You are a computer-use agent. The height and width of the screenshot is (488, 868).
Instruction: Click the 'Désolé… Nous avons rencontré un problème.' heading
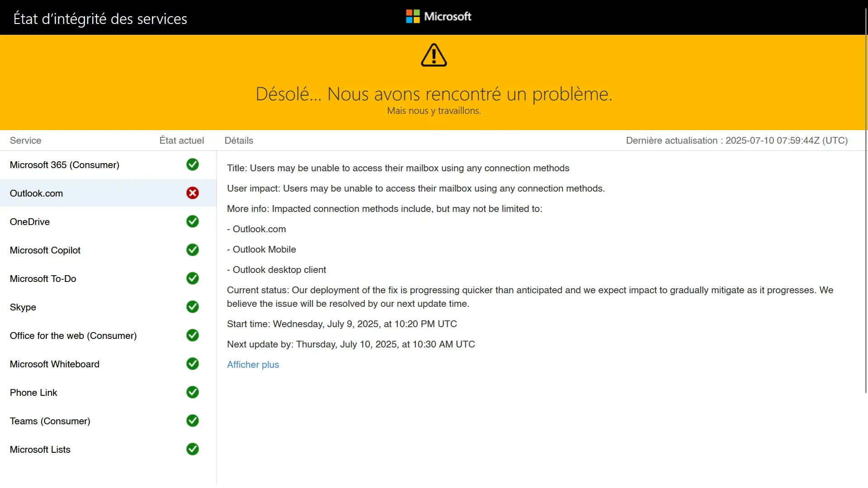tap(434, 94)
